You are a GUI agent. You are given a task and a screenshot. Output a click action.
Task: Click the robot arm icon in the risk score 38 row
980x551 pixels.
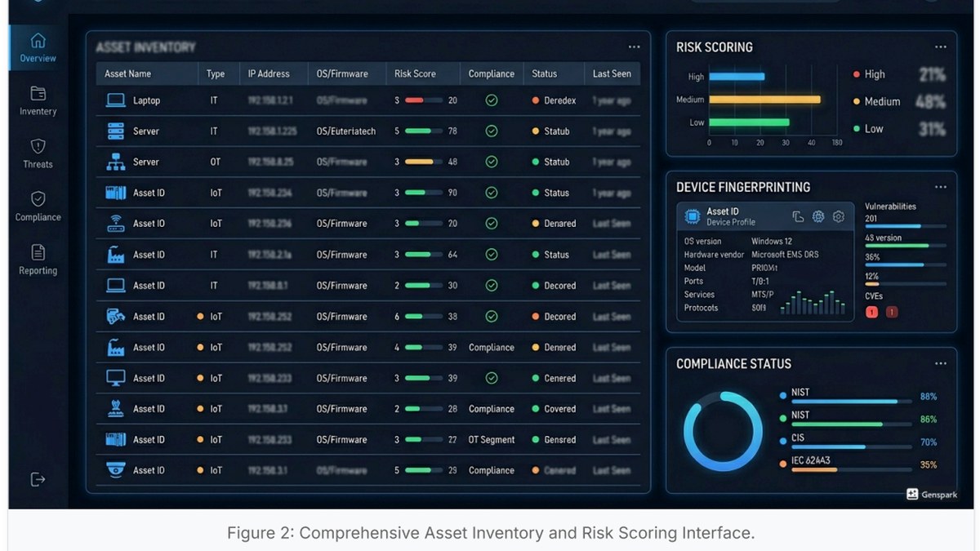coord(115,316)
